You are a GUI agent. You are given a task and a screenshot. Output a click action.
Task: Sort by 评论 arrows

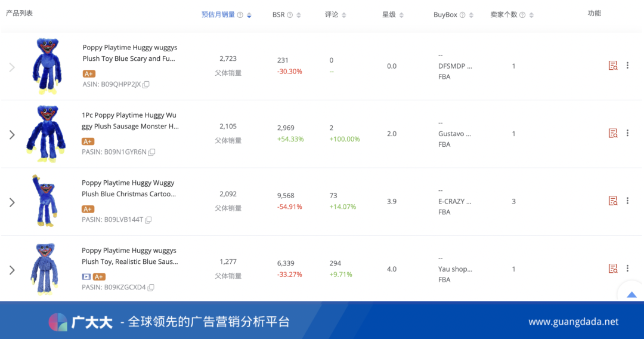coord(344,15)
